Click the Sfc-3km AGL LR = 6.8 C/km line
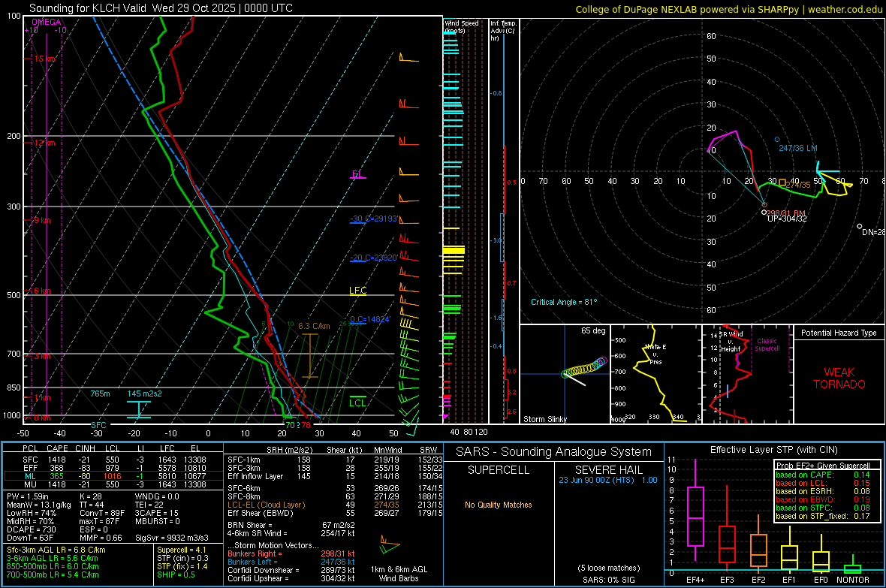 [56, 550]
